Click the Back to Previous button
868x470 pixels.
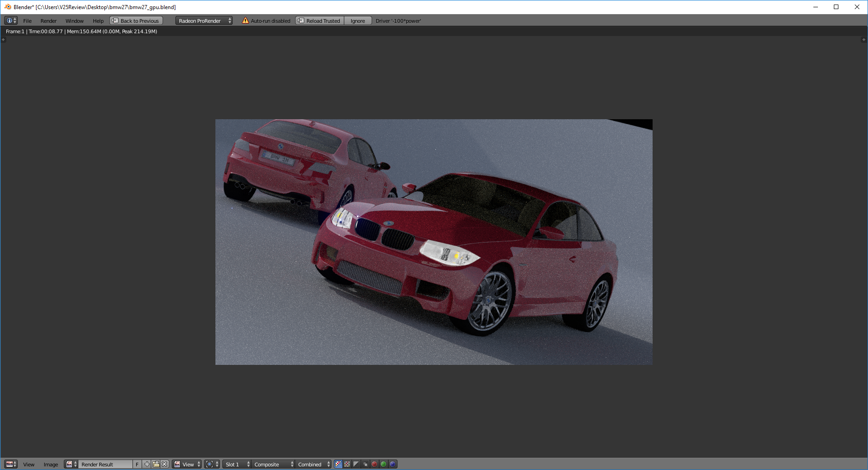tap(136, 20)
